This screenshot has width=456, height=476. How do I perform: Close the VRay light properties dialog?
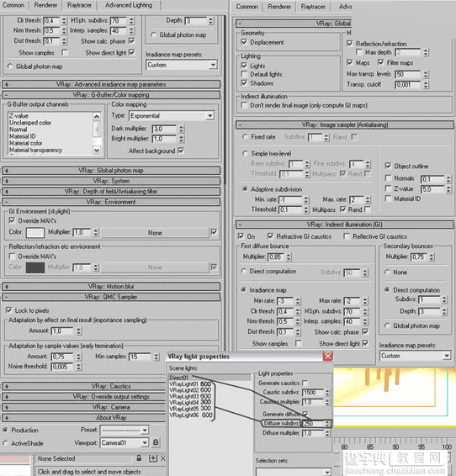click(x=328, y=356)
